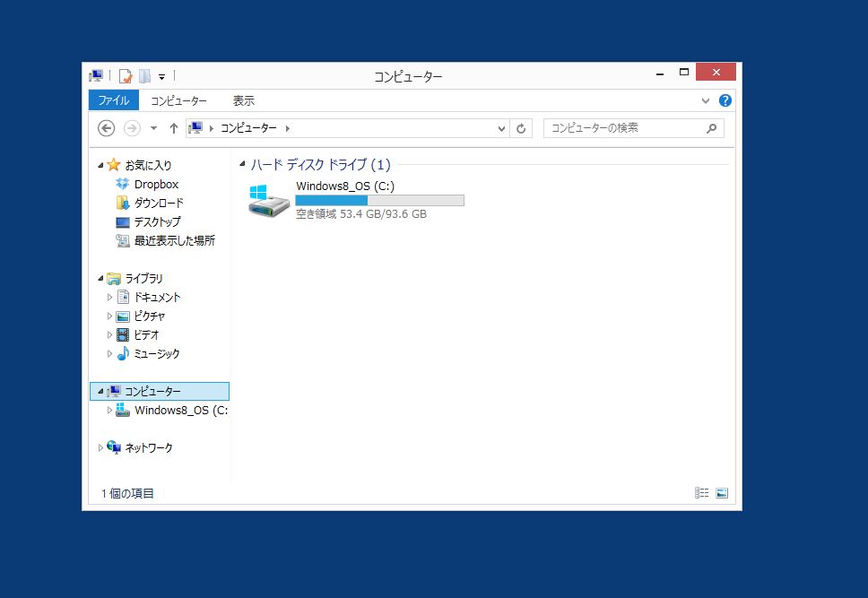Select ライブラリ in the navigation pane
This screenshot has width=868, height=598.
coord(143,278)
